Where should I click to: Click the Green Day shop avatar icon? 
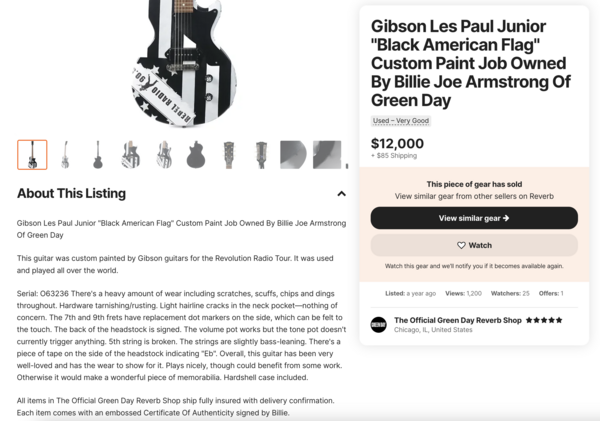click(378, 325)
